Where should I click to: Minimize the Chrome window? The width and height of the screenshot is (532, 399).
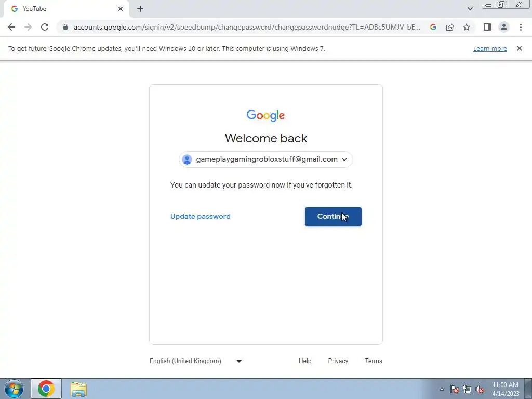(488, 5)
